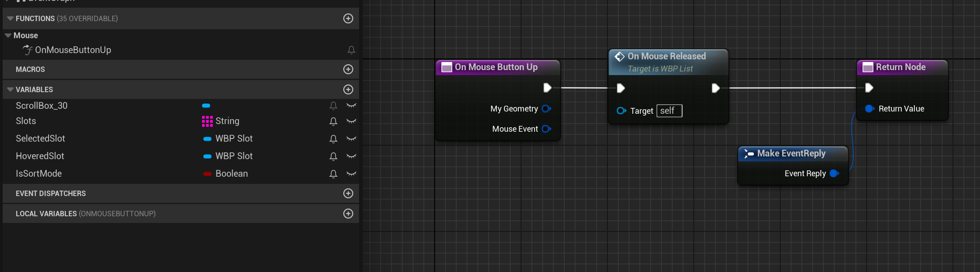Click On Mouse Button Up exec output pin
The height and width of the screenshot is (272, 980).
coord(548,88)
